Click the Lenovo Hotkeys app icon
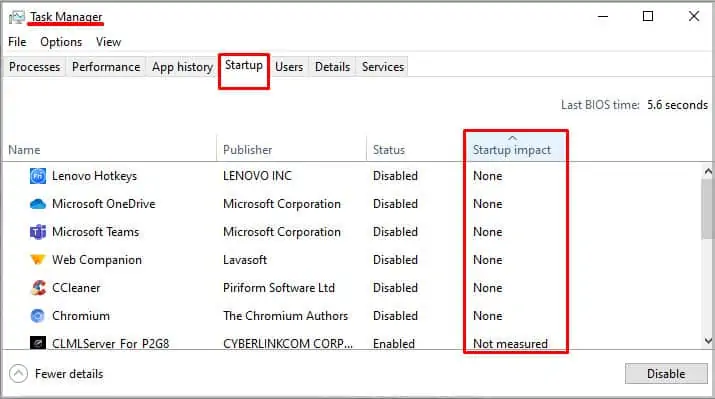 (x=38, y=176)
